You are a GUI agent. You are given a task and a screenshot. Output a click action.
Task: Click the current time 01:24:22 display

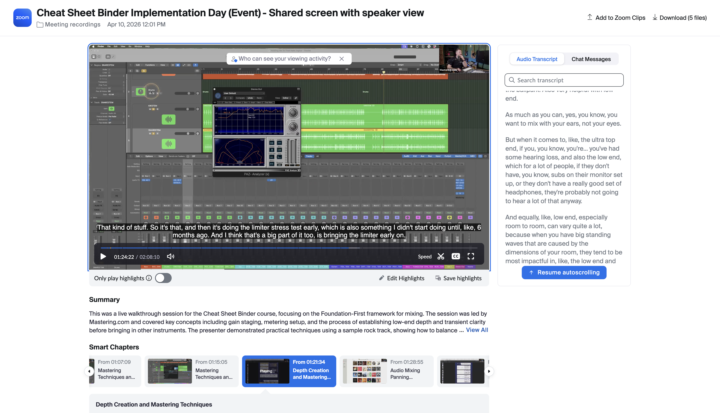click(x=124, y=257)
